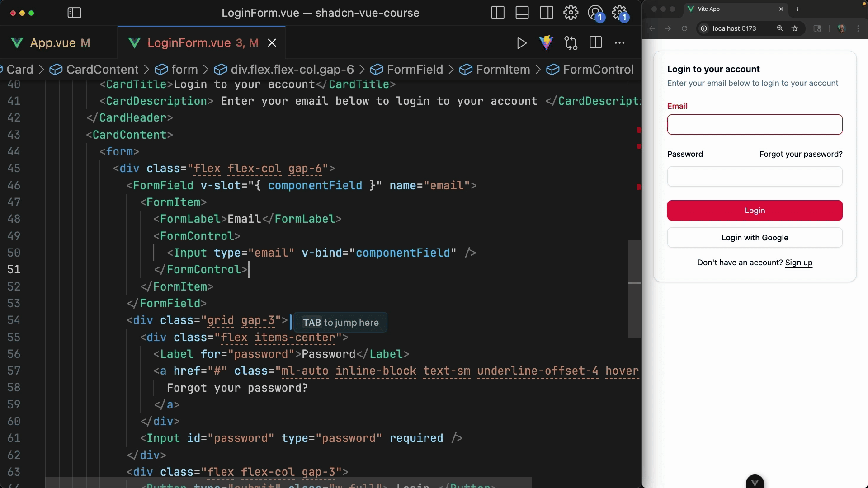Click the red Login button
868x488 pixels.
tap(755, 210)
